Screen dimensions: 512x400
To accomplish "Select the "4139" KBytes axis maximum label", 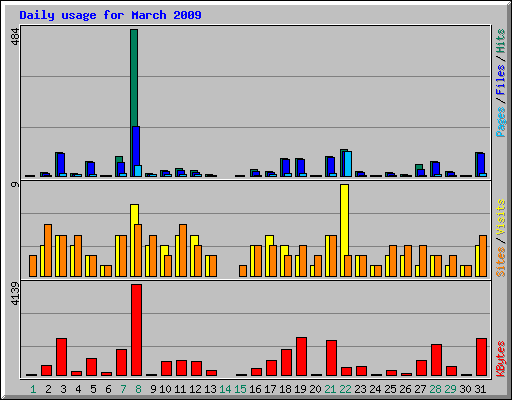I will pos(15,294).
